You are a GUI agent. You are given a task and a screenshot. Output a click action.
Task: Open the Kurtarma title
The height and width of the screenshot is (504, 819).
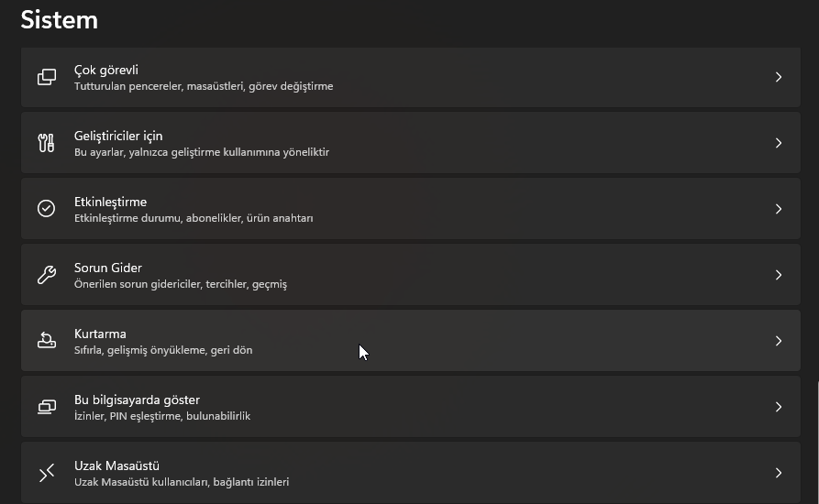pos(100,334)
